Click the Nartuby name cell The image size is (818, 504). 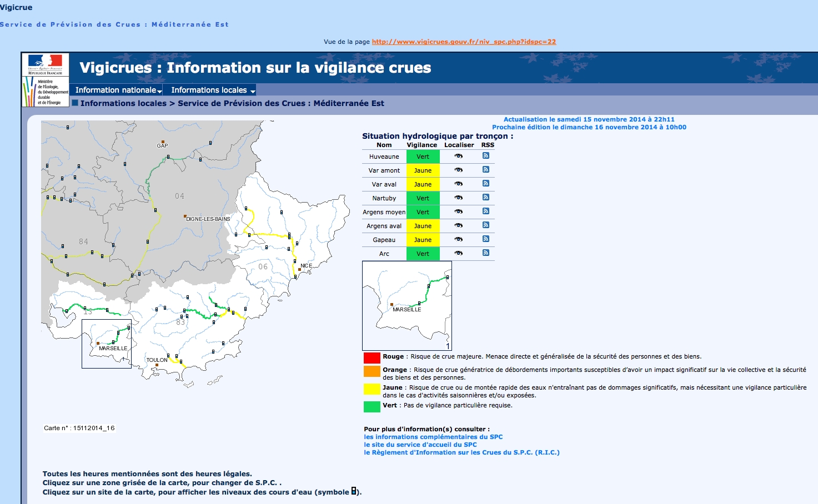pos(384,198)
